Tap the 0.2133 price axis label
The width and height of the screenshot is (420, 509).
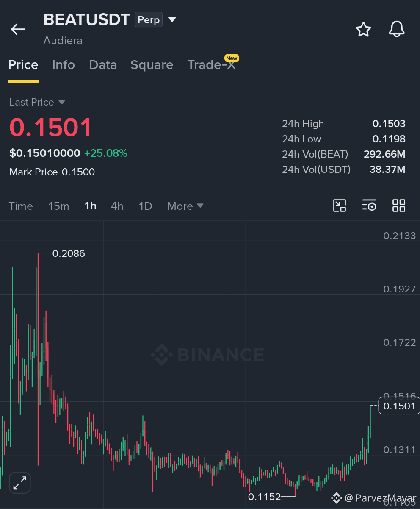pos(400,236)
